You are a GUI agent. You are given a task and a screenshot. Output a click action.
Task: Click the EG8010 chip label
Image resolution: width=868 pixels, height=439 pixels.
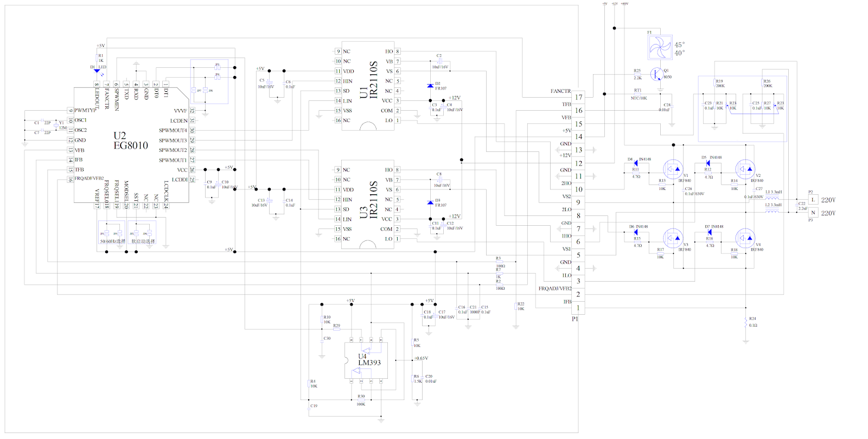[131, 145]
